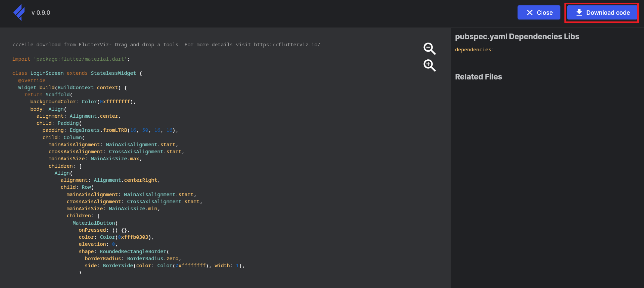
Task: Click the X icon on Close button
Action: [x=530, y=13]
